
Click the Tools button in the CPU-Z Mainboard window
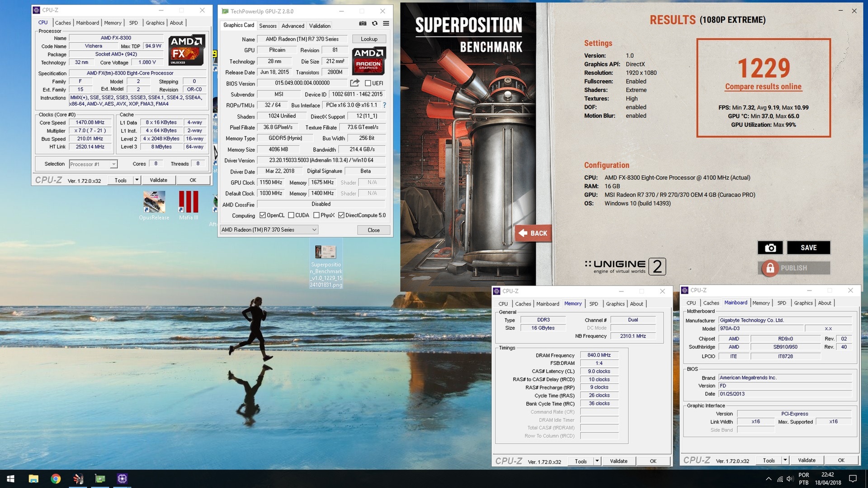click(x=769, y=460)
